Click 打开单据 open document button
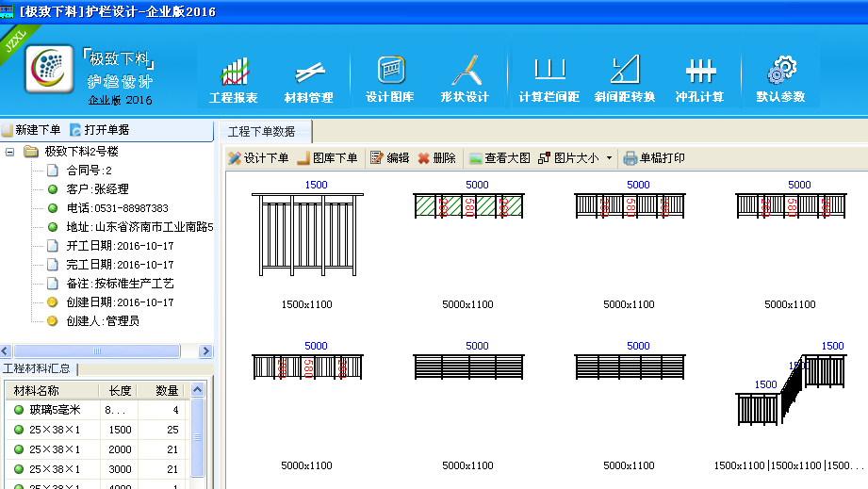Screen dimensions: 868x489 click(99, 130)
